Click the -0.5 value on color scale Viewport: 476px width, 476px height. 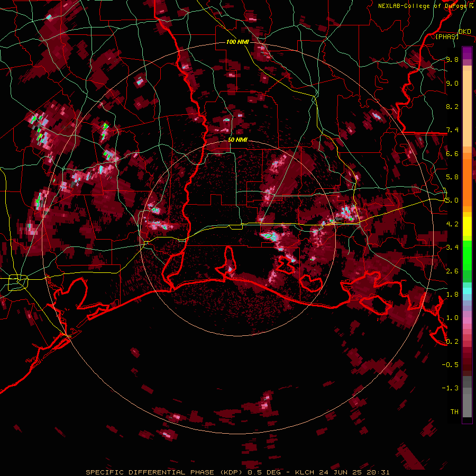(450, 364)
